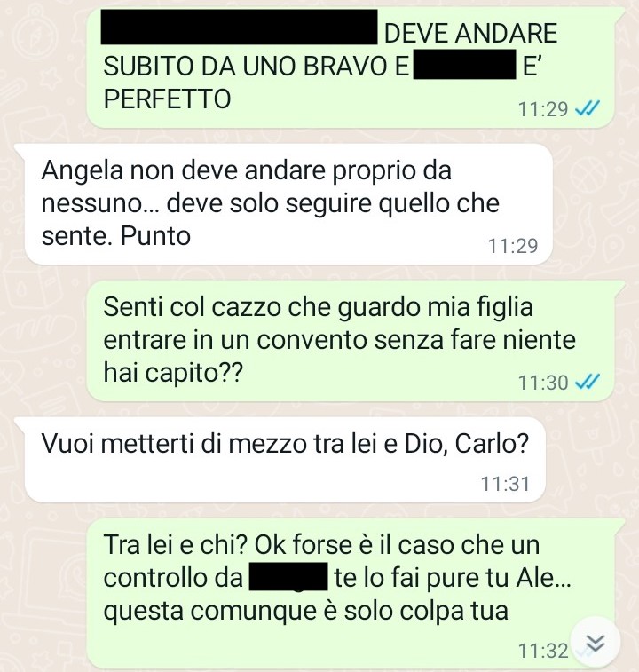Tap the redacted block before 'E' PERFETTO'
This screenshot has width=639, height=672.
point(464,64)
